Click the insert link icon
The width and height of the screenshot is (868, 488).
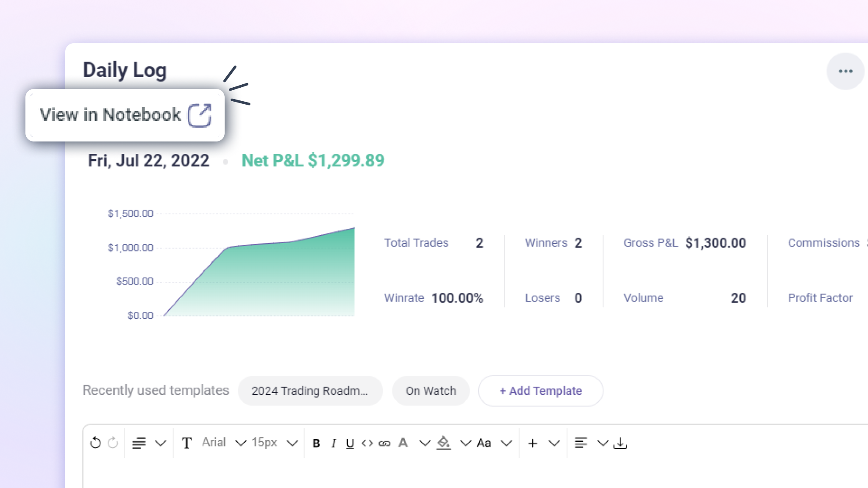point(384,443)
